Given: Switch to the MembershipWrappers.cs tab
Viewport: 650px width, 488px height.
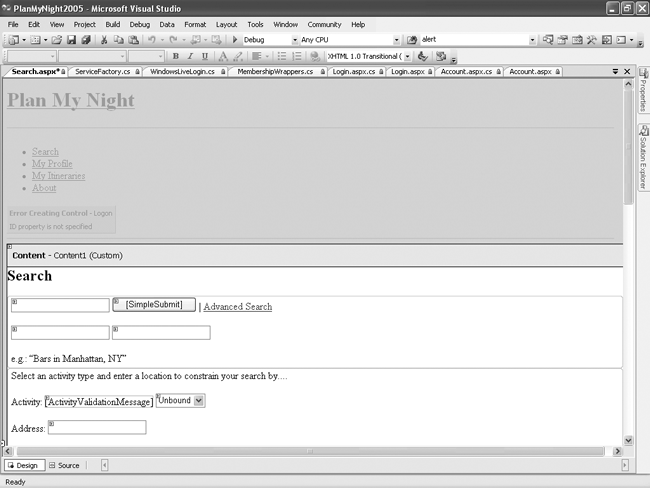Looking at the screenshot, I should pos(275,72).
